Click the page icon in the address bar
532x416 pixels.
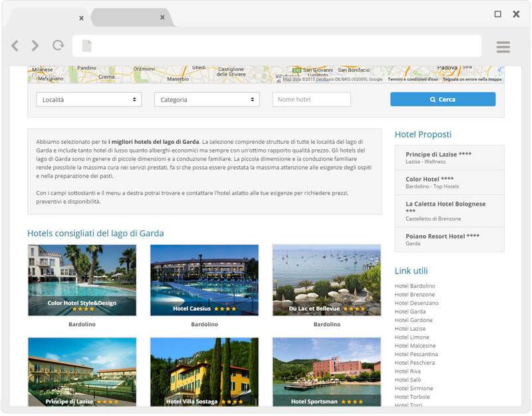click(x=86, y=46)
